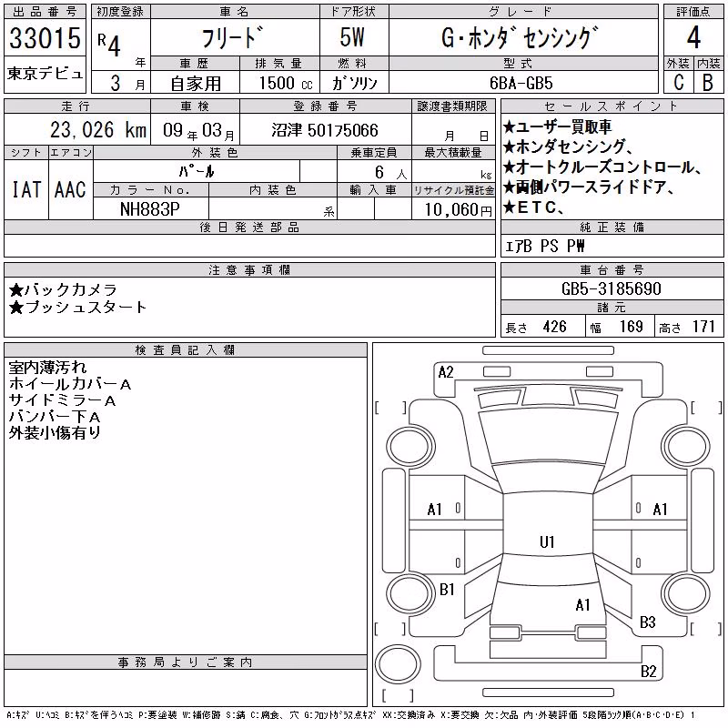Click the ★両側パワースライドドア、 line
Viewport: 728px width, 728px height.
pos(589,187)
